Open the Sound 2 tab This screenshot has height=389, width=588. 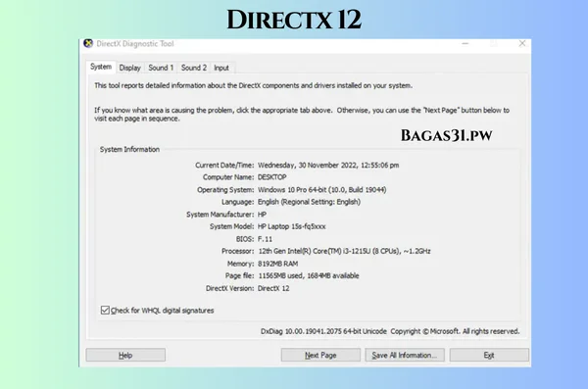194,68
